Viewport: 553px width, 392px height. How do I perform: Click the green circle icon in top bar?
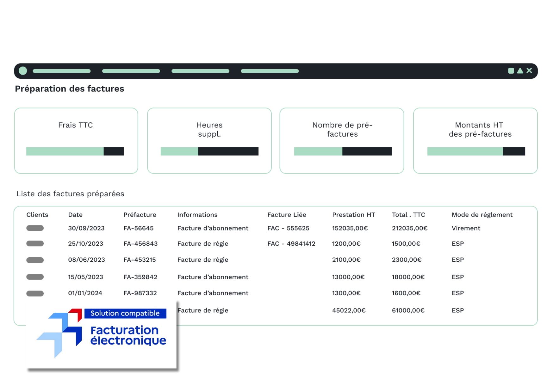tap(23, 71)
